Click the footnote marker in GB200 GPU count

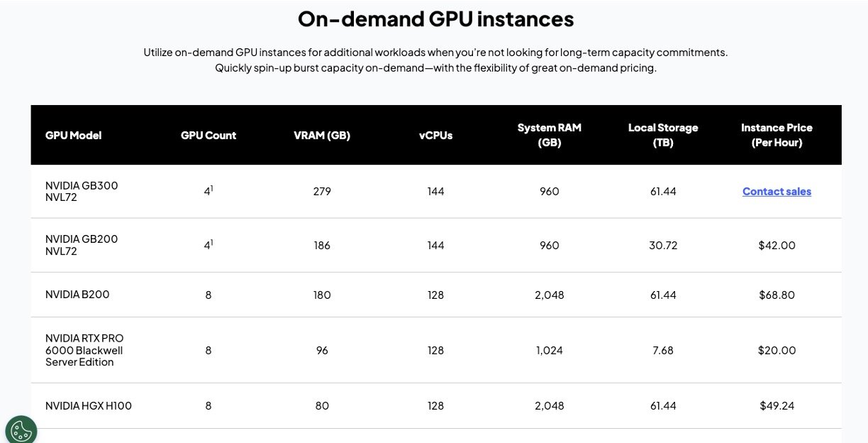click(x=211, y=242)
